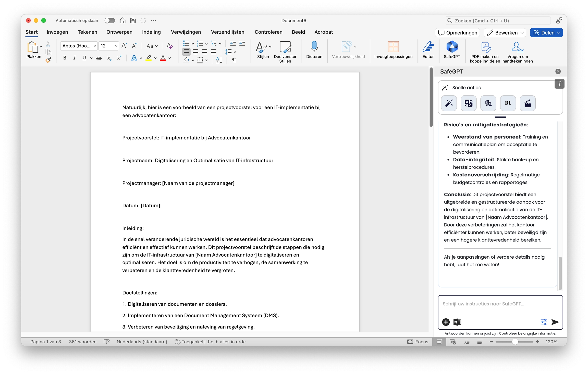The width and height of the screenshot is (588, 374).
Task: Open the change case Aa dropdown
Action: [152, 46]
